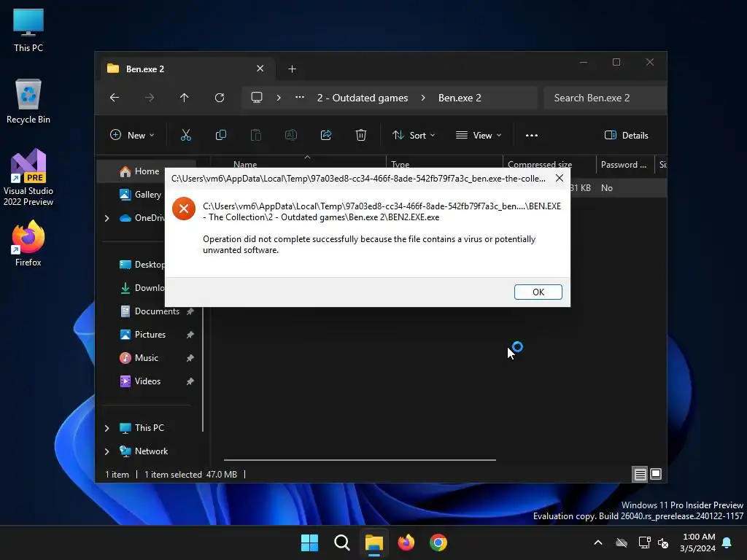Expand the OneDrive tree node

[107, 218]
